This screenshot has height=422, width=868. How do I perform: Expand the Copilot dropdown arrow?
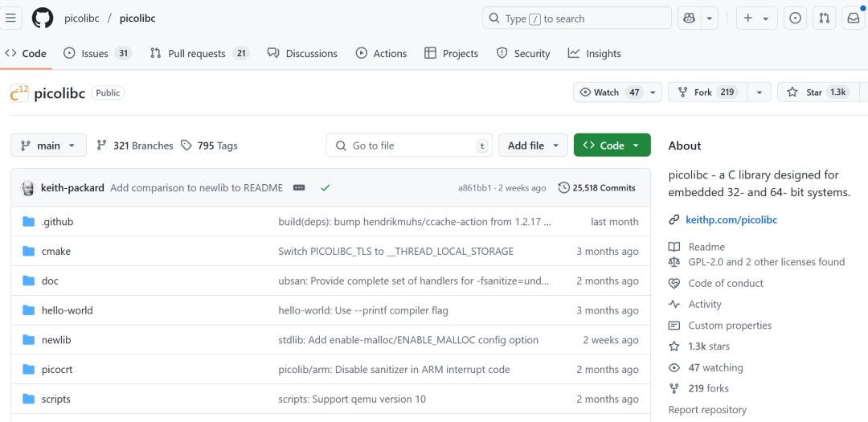click(x=710, y=18)
